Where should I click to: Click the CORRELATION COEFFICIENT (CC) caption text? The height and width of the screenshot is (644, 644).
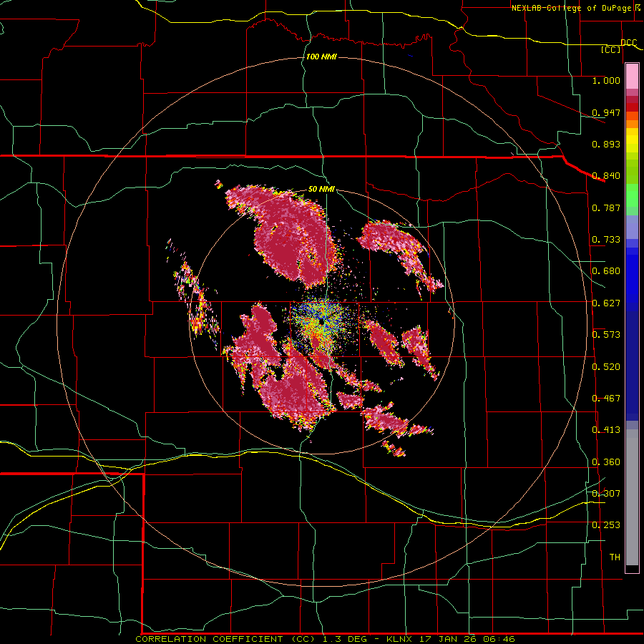point(225,639)
